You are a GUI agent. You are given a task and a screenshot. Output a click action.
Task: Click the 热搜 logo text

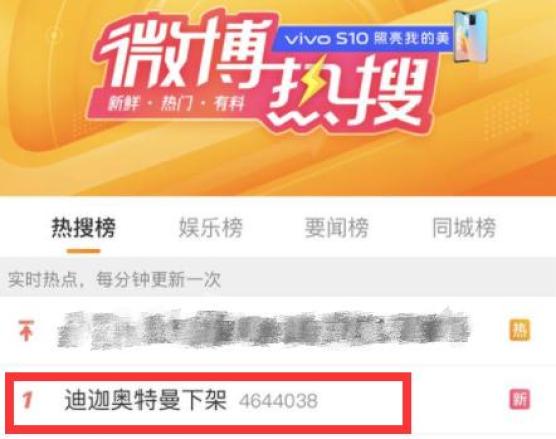[346, 90]
